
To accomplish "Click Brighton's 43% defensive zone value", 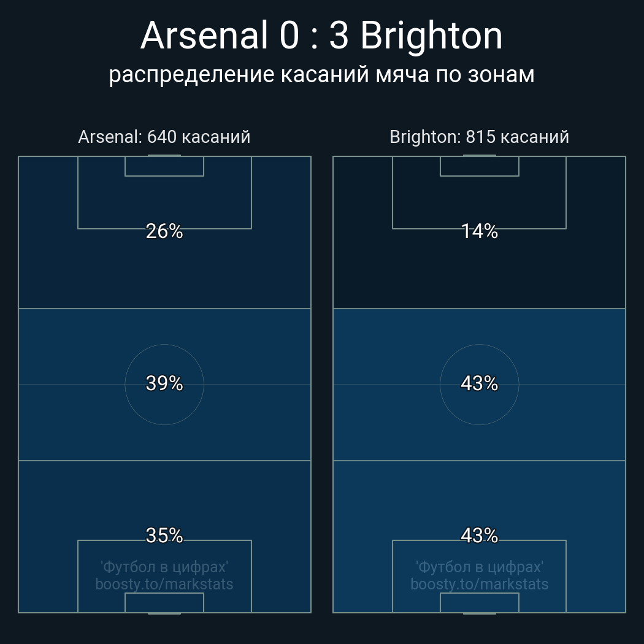I will [479, 535].
